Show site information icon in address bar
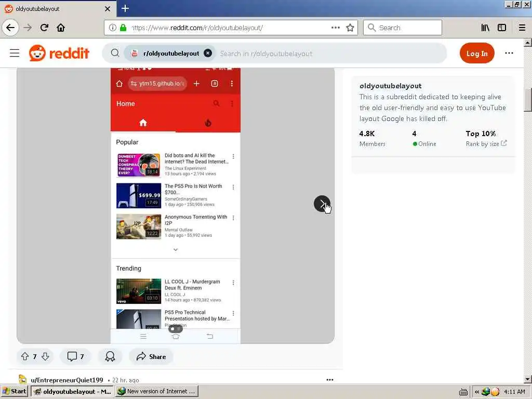532x399 pixels. (113, 28)
